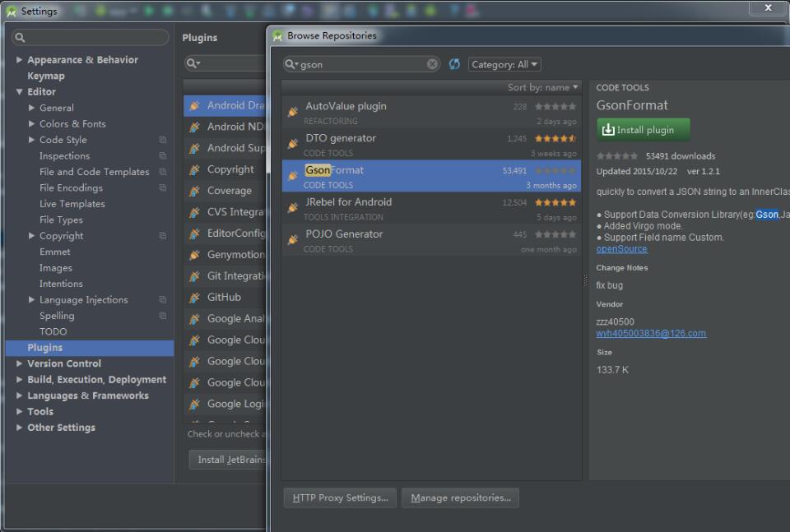
Task: Click the GsonFormat plugin icon
Action: click(x=294, y=175)
